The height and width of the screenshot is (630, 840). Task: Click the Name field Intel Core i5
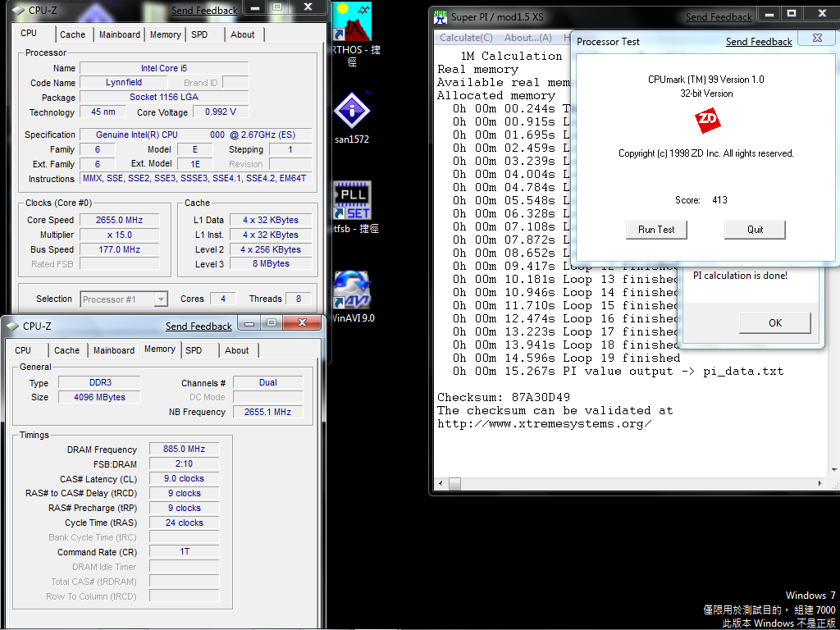[x=164, y=68]
